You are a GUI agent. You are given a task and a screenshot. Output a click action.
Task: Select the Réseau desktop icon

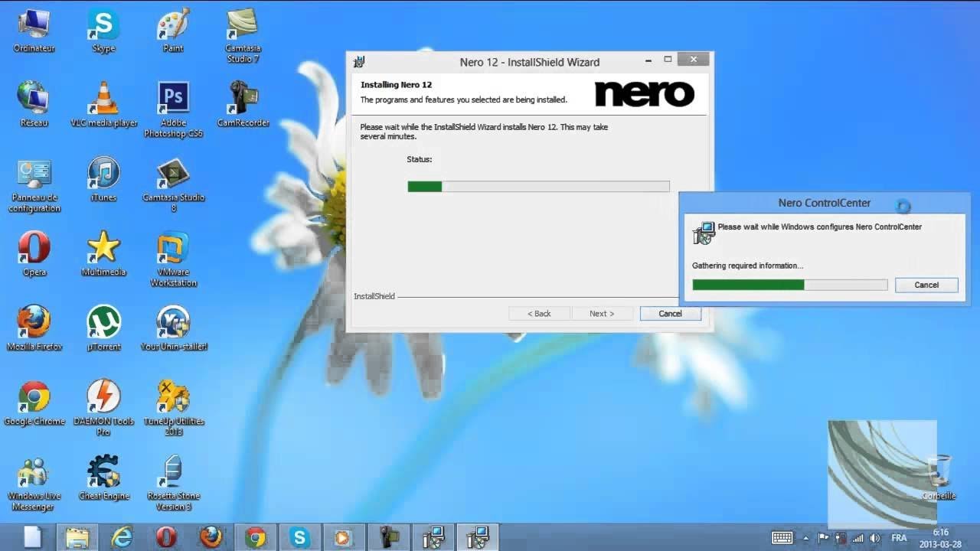tap(34, 104)
